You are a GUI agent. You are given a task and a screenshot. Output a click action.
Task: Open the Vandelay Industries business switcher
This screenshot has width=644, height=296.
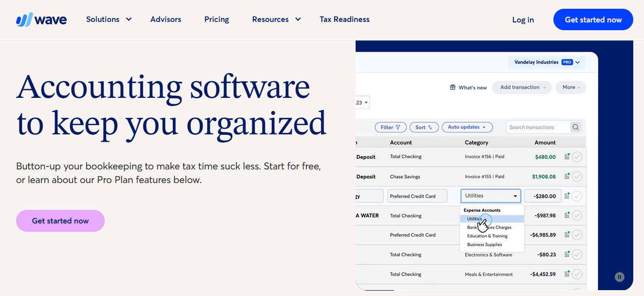[x=547, y=62]
